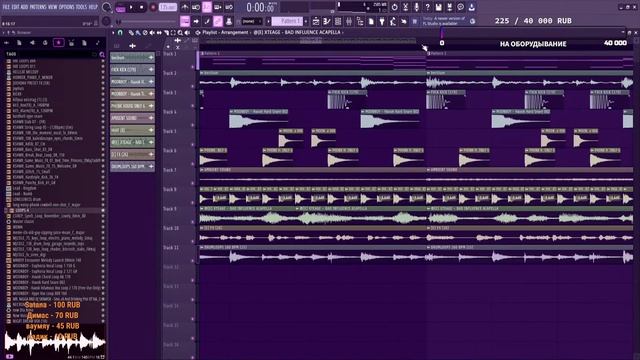640x360 pixels.
Task: Select the playlist slip tool
Action: (x=159, y=33)
